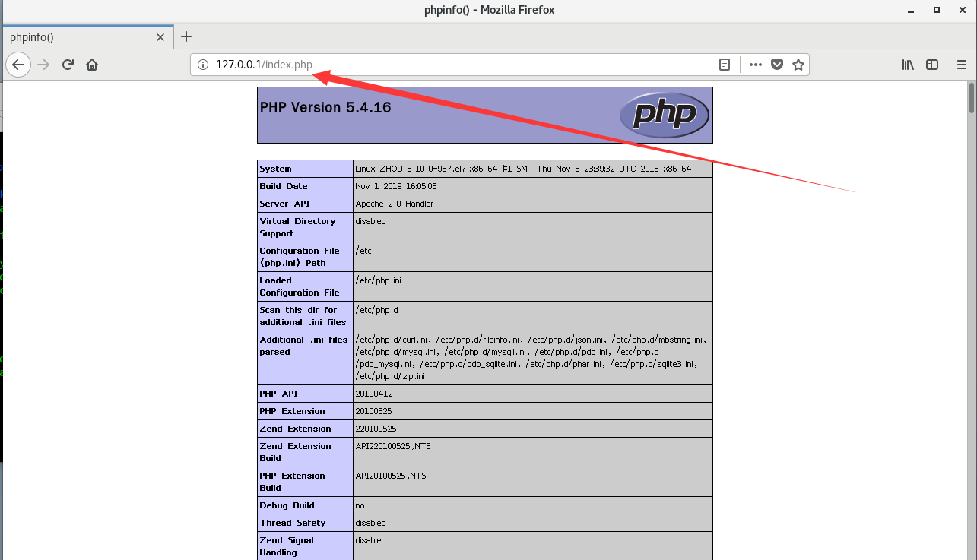
Task: Bookmark this page with star icon
Action: (x=798, y=65)
